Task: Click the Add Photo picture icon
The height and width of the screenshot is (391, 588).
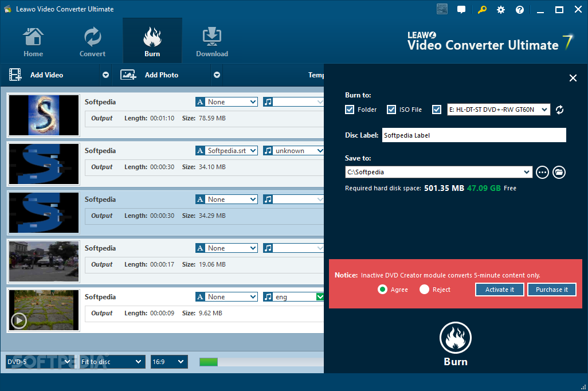Action: point(128,75)
